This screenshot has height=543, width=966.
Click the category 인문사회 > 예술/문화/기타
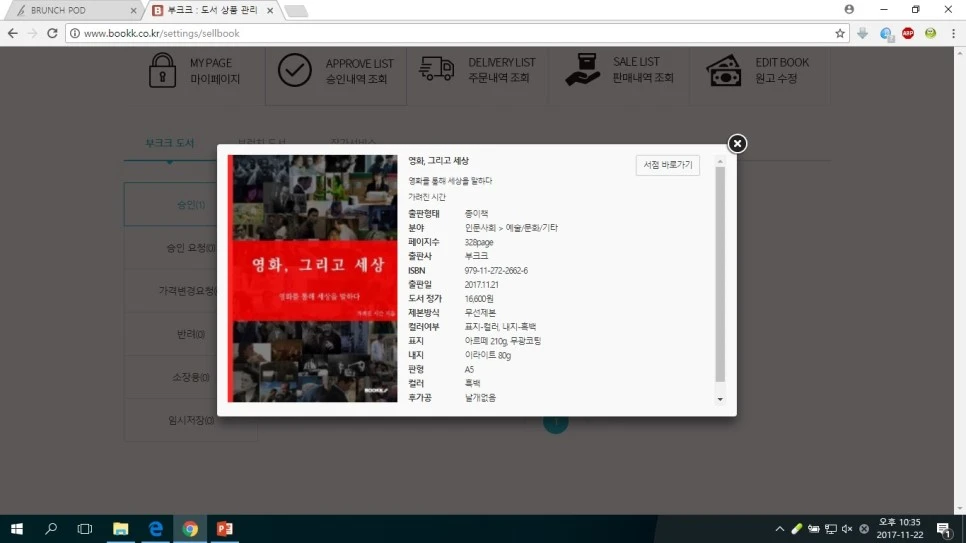pos(511,228)
